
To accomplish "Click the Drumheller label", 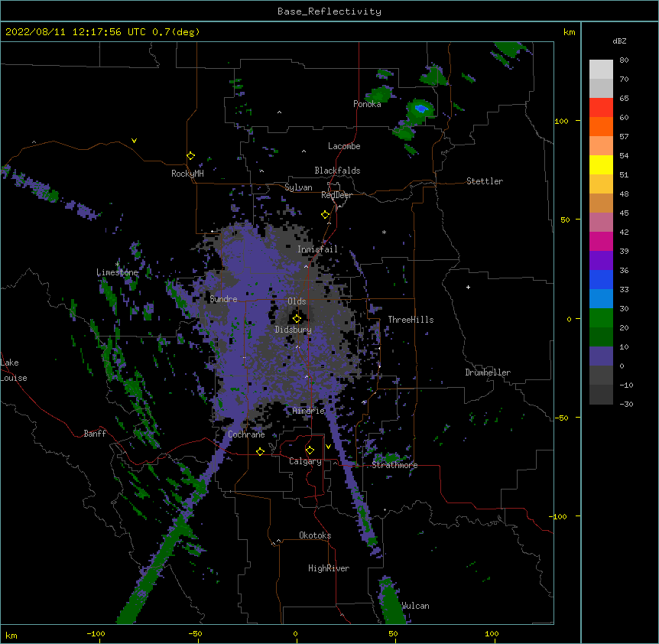I will pyautogui.click(x=488, y=372).
